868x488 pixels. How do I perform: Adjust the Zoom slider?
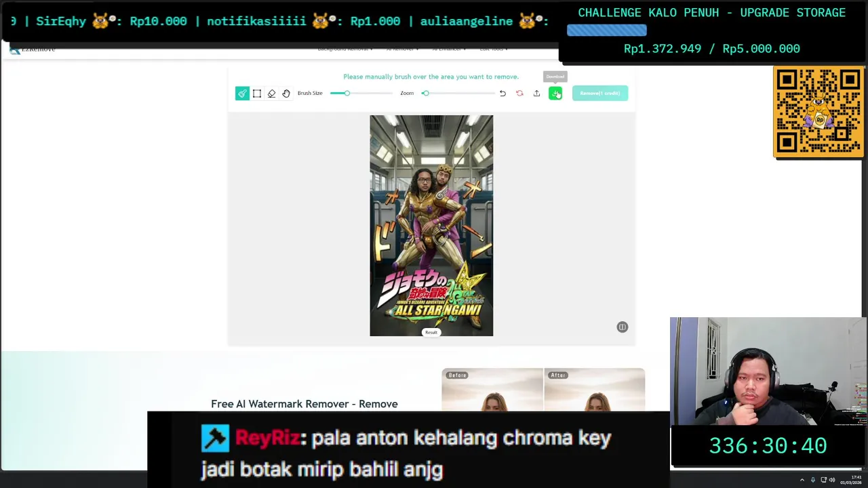click(x=458, y=94)
